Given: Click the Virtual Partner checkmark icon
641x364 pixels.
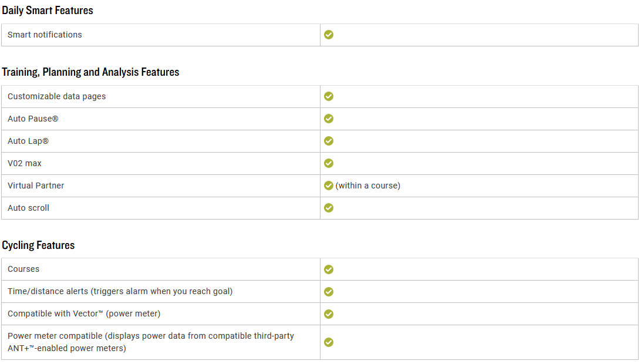Looking at the screenshot, I should (x=329, y=186).
